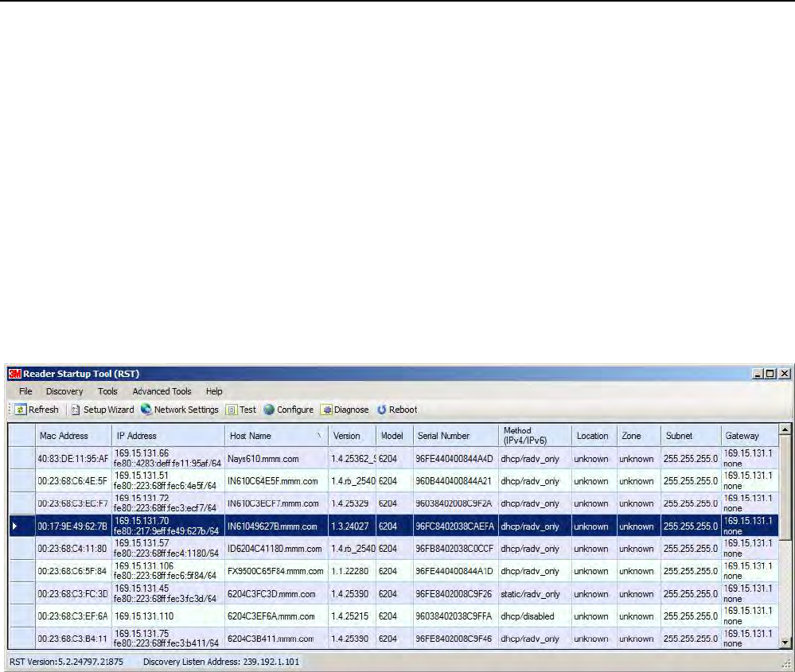The image size is (795, 672).
Task: Select MAC address 00:23:68:C4:11:80
Action: [x=73, y=549]
